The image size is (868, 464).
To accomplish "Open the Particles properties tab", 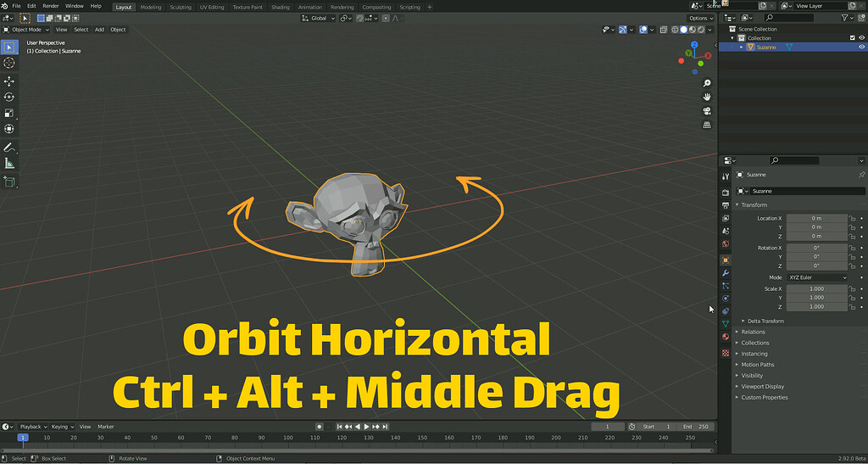I will [x=726, y=286].
